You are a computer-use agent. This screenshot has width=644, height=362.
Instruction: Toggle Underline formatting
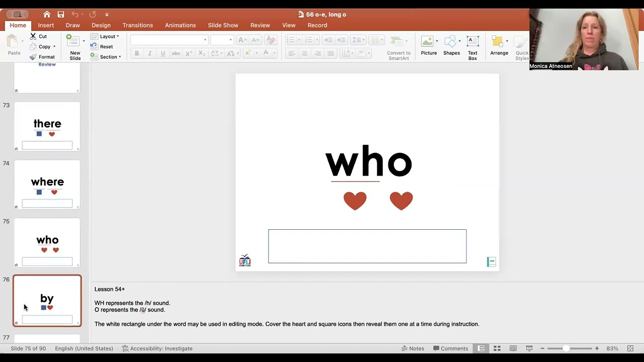tap(163, 53)
